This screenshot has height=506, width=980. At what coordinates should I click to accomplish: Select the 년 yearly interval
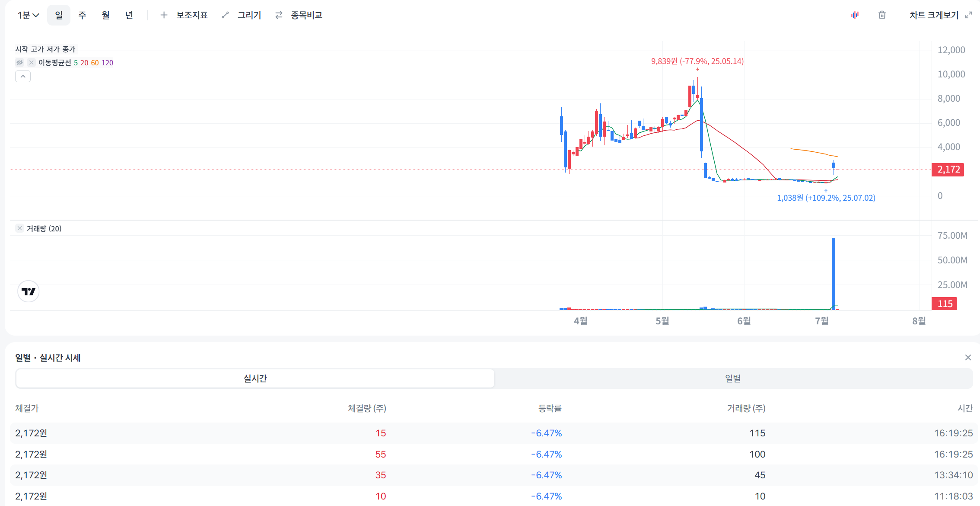click(x=129, y=15)
